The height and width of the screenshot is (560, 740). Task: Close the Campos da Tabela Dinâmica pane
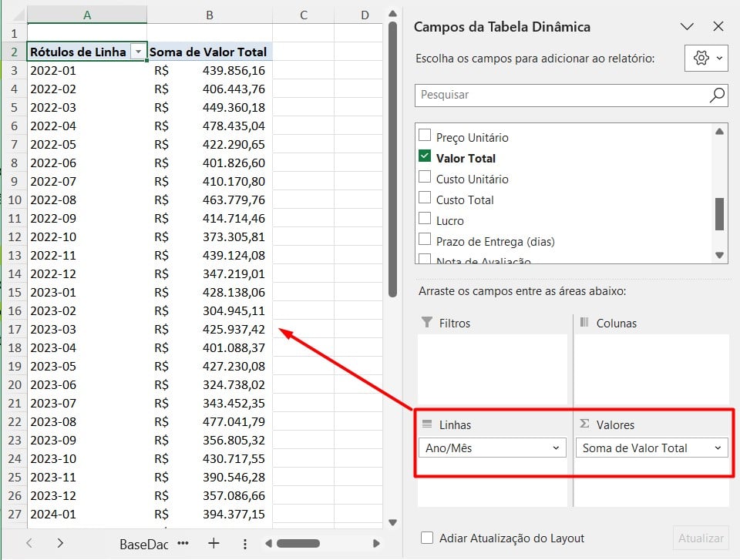coord(718,27)
